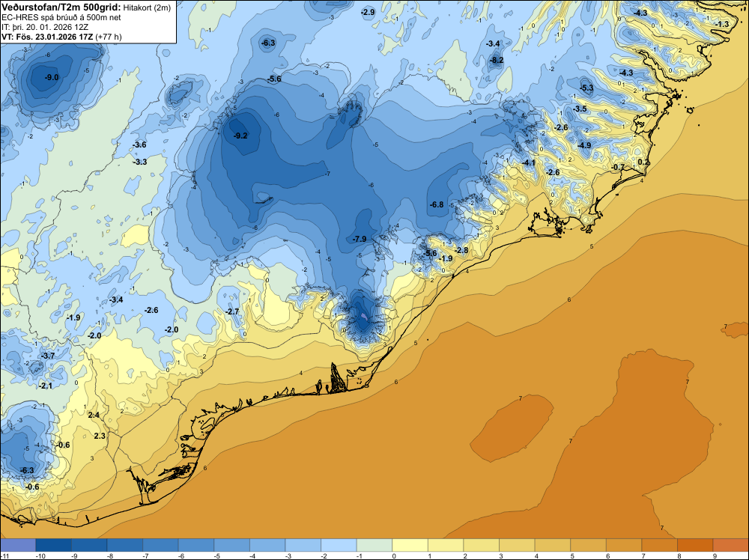Image resolution: width=749 pixels, height=560 pixels.
Task: Click the 2.3 temperature label
Action: tap(100, 436)
